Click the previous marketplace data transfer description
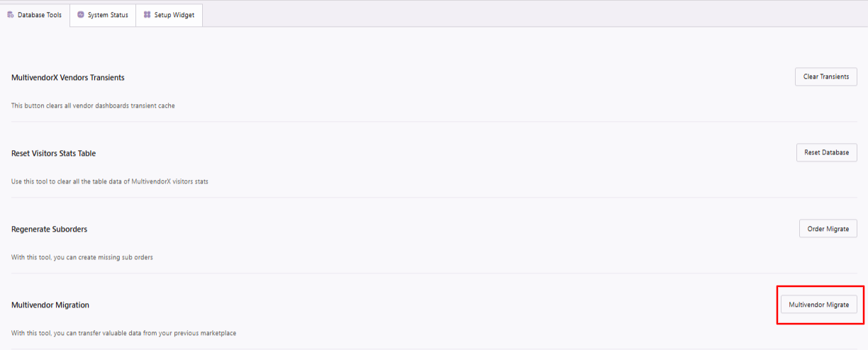Screen dimensions: 868x350 pyautogui.click(x=123, y=332)
